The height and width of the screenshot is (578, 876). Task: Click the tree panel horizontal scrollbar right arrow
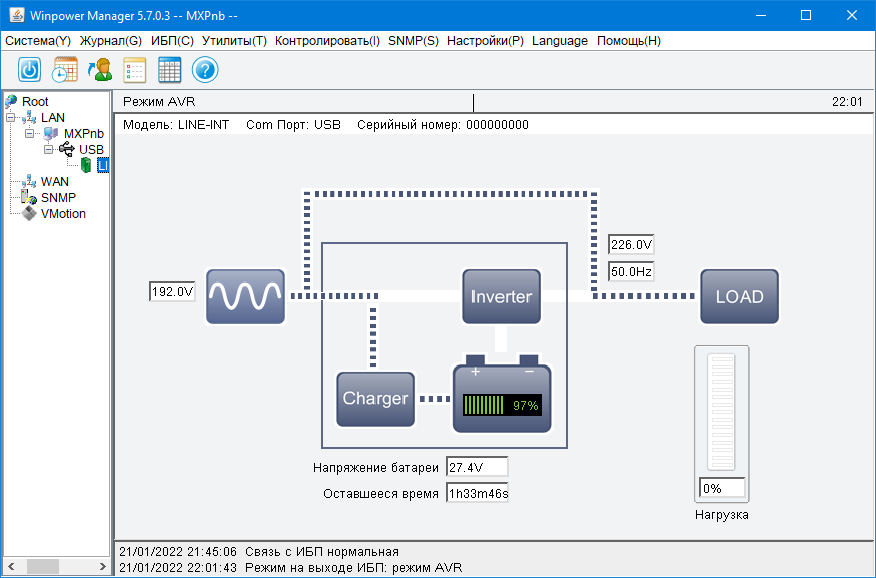click(102, 566)
